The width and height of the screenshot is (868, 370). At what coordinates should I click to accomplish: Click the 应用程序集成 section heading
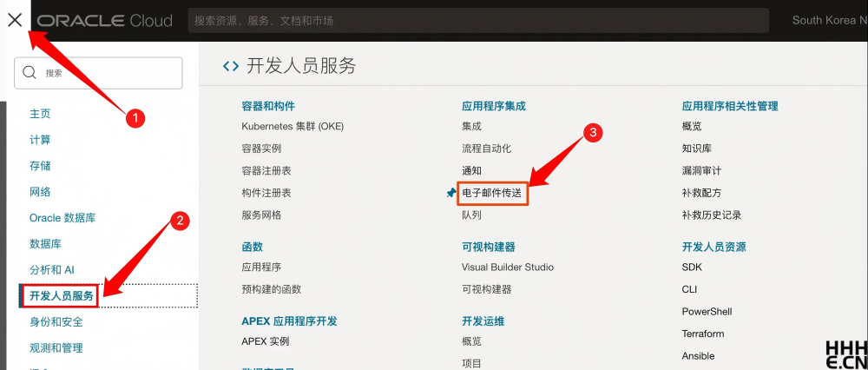click(x=494, y=106)
